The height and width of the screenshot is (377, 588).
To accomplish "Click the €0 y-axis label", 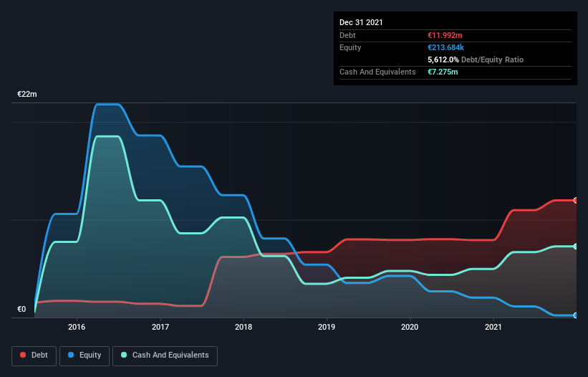I will [21, 309].
